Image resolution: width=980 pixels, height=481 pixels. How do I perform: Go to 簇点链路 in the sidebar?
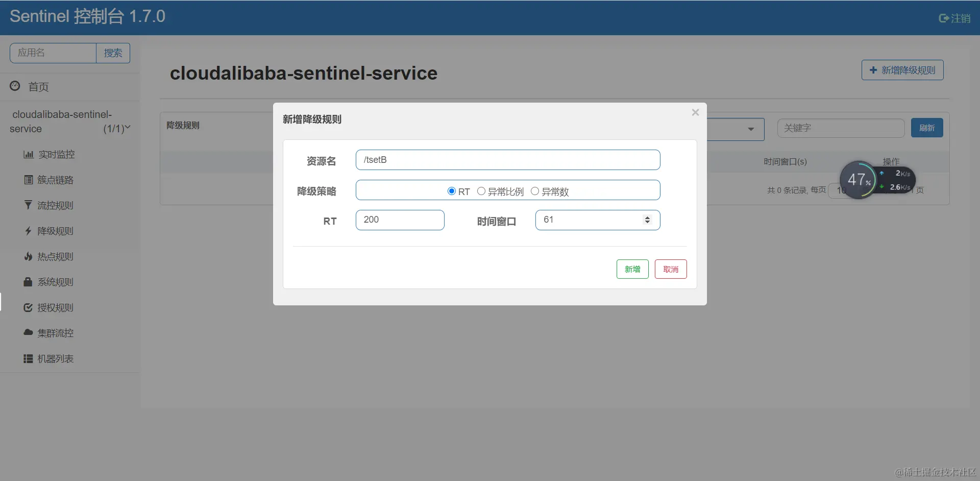(55, 180)
